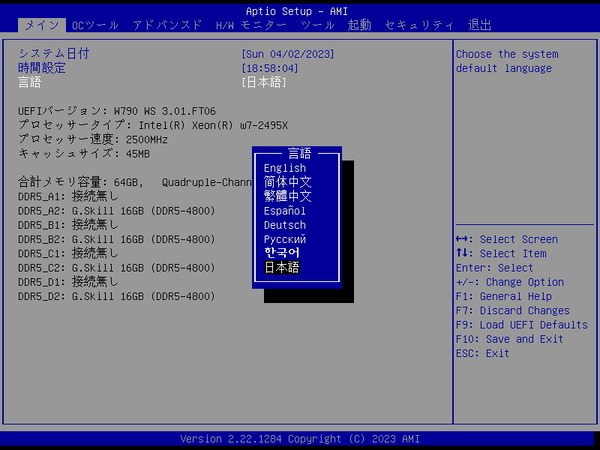Click the '+/-: Change Option' hint

pyautogui.click(x=510, y=282)
